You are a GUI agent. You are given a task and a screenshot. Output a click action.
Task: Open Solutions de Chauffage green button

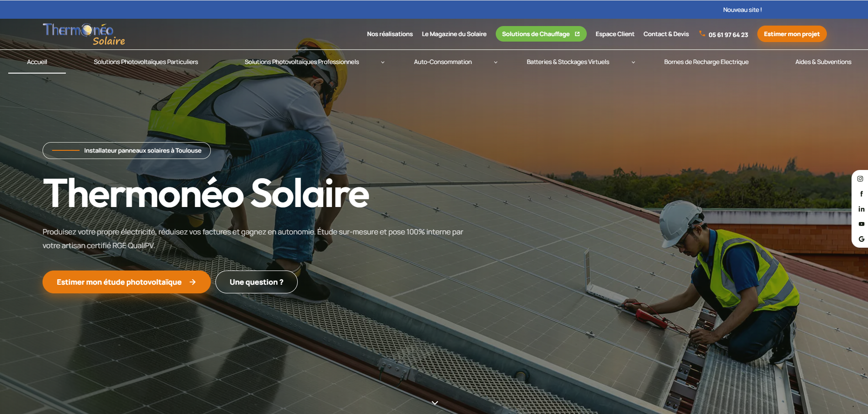coord(541,34)
